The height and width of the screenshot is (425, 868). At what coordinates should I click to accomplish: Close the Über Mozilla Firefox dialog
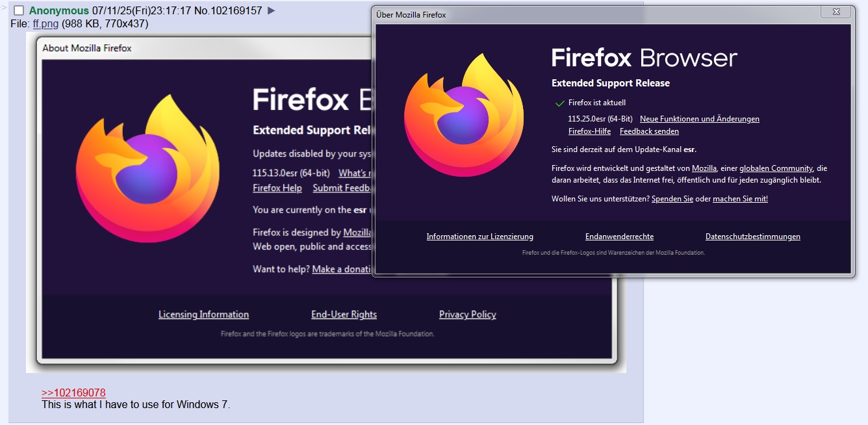pyautogui.click(x=835, y=12)
